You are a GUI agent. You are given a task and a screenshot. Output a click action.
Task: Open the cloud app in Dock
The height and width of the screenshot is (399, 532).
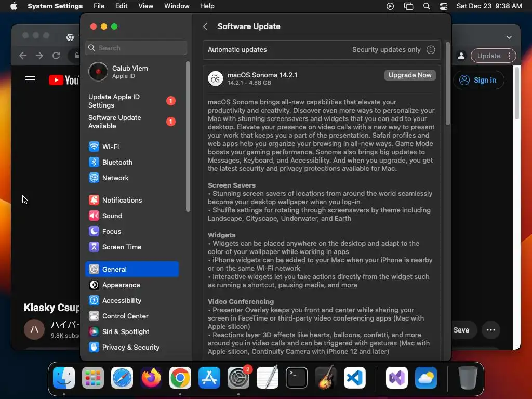click(426, 378)
